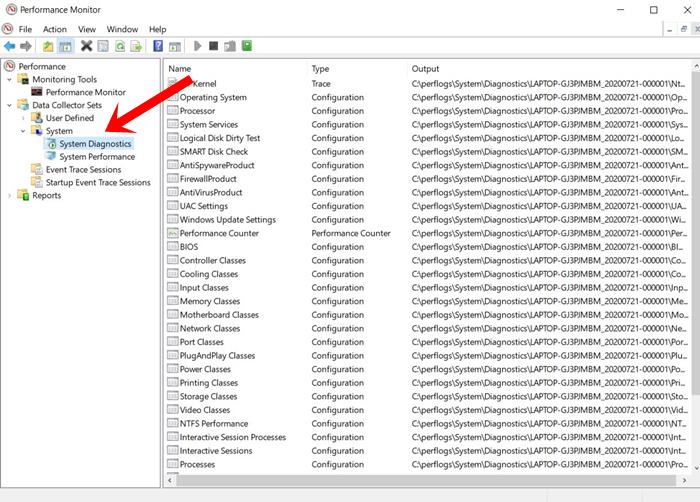
Task: Select the Processor collector row
Action: point(427,111)
